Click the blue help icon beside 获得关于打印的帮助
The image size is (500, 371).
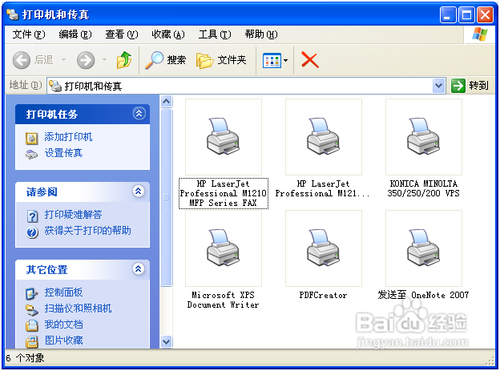click(32, 232)
